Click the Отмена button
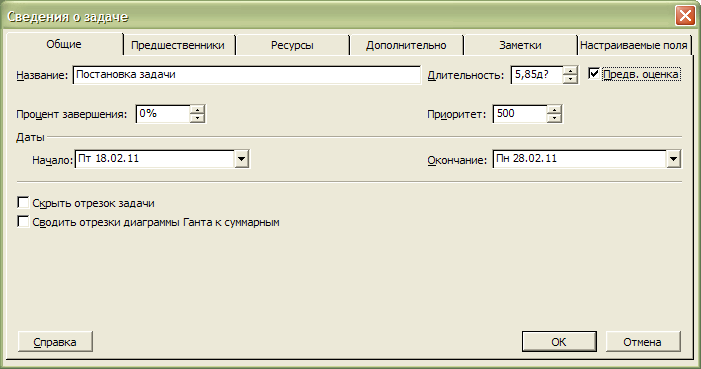 [x=642, y=342]
